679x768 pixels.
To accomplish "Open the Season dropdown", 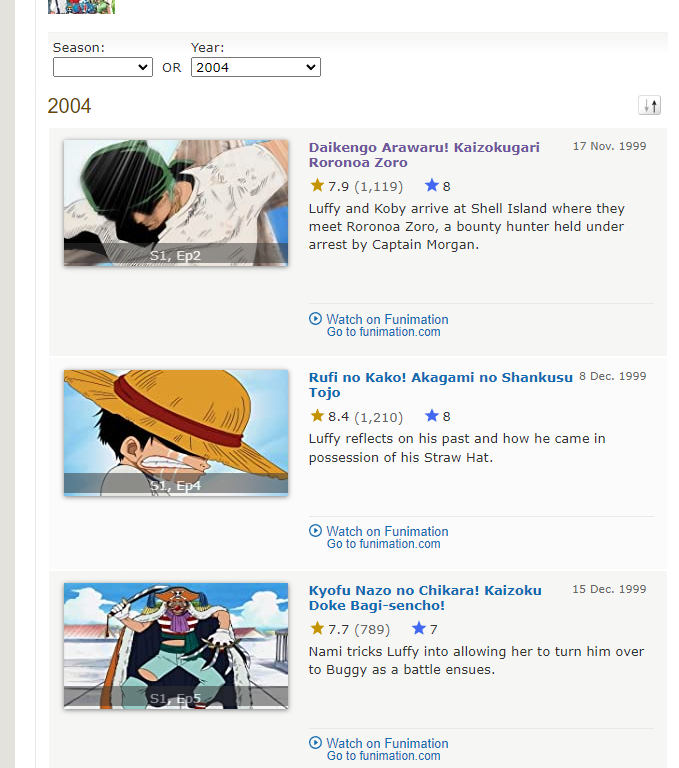I will [102, 67].
